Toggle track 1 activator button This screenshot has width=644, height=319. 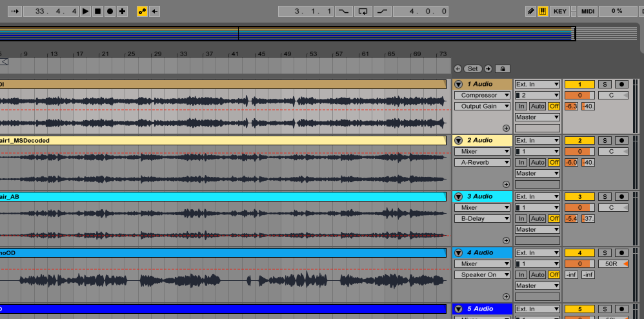click(579, 85)
